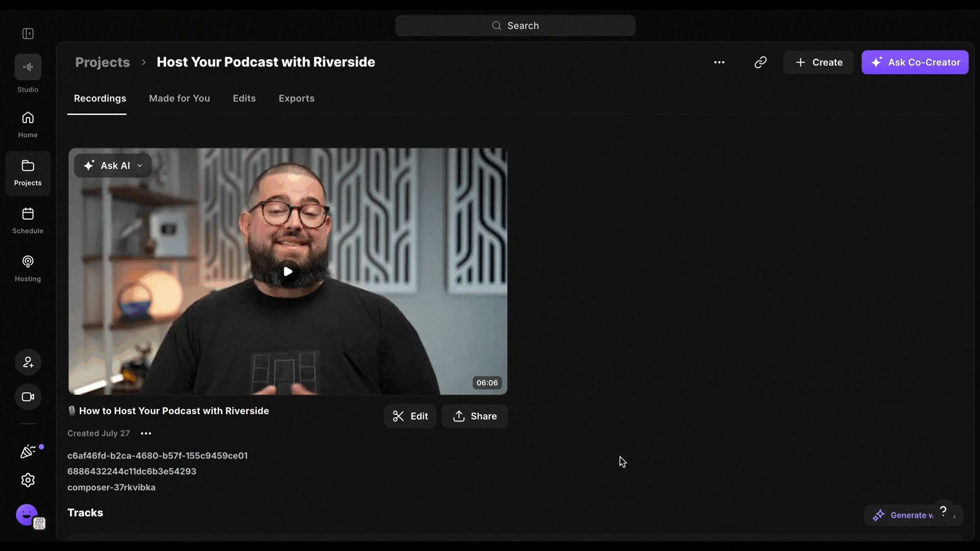Open the Studio waveform icon
The width and height of the screenshot is (980, 551).
(28, 67)
